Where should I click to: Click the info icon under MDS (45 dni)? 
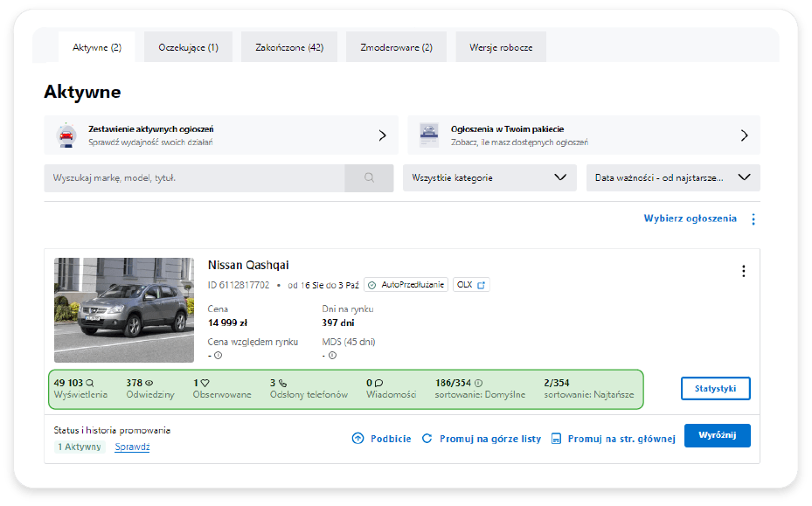pyautogui.click(x=332, y=355)
